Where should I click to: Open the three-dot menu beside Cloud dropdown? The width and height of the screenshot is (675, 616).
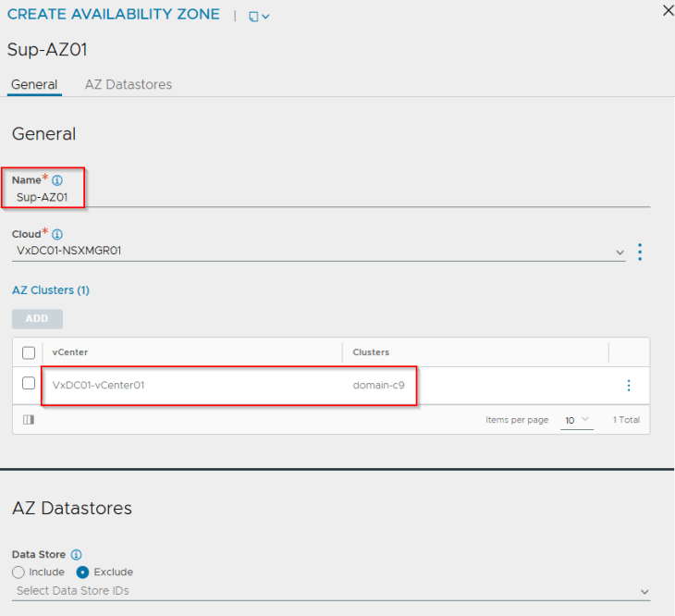coord(640,252)
